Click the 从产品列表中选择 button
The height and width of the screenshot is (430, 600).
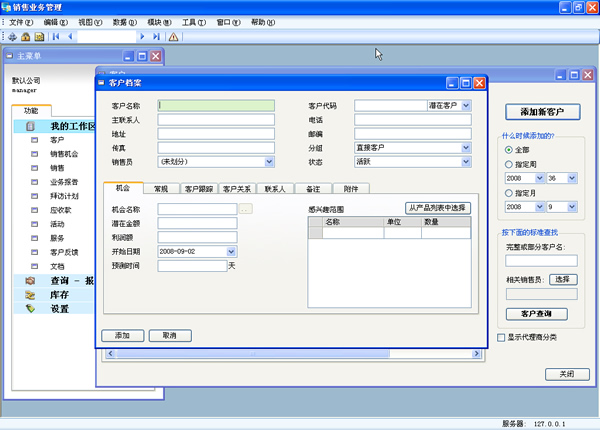point(437,208)
